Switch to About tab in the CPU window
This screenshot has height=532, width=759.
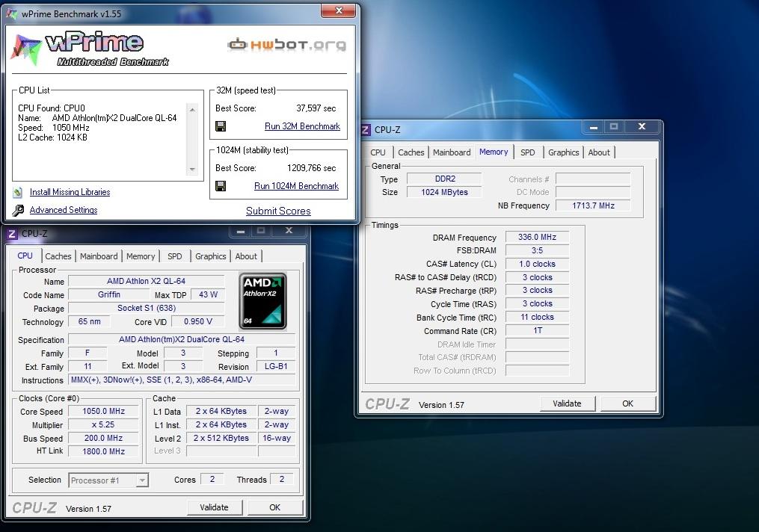coord(246,256)
